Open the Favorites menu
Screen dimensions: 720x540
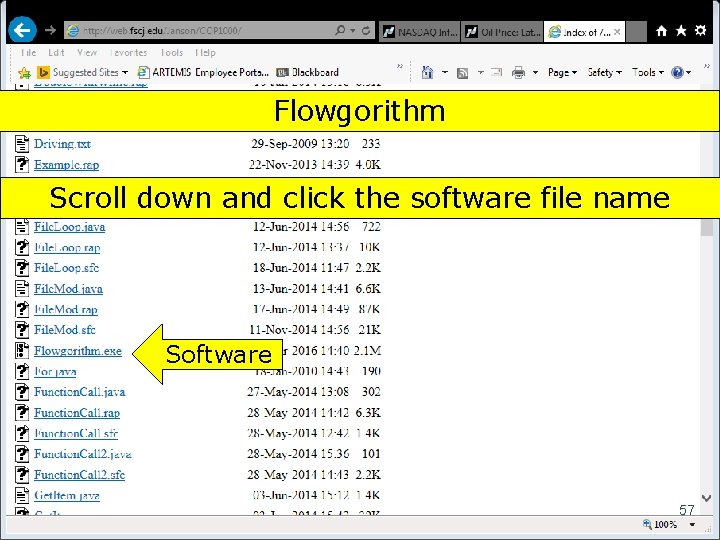click(x=128, y=53)
